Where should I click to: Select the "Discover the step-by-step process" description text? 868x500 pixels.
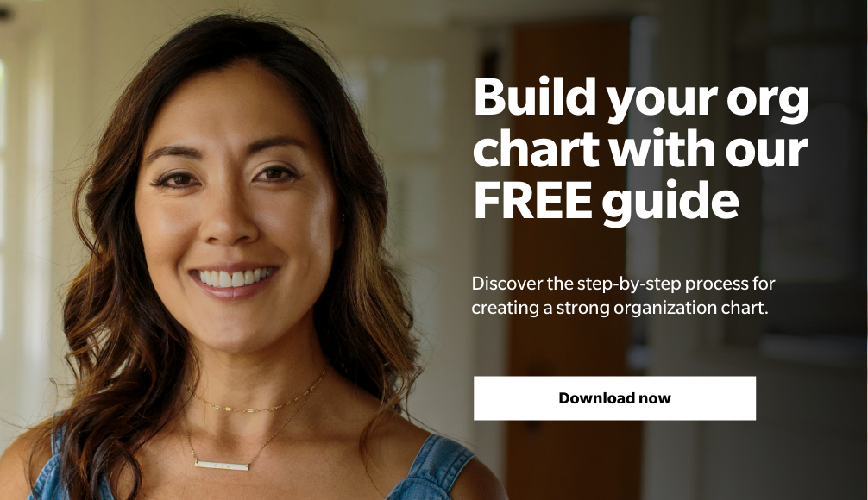(x=623, y=296)
